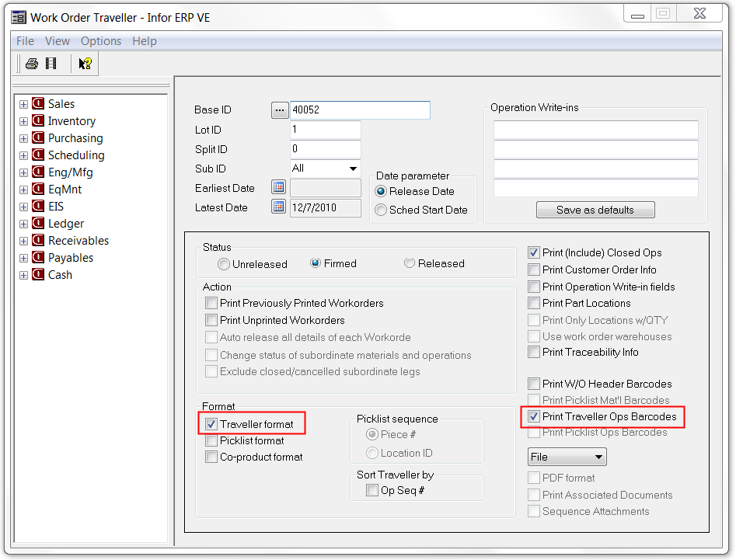Click the Inventory module icon in the tree
The height and width of the screenshot is (560, 736).
38,121
